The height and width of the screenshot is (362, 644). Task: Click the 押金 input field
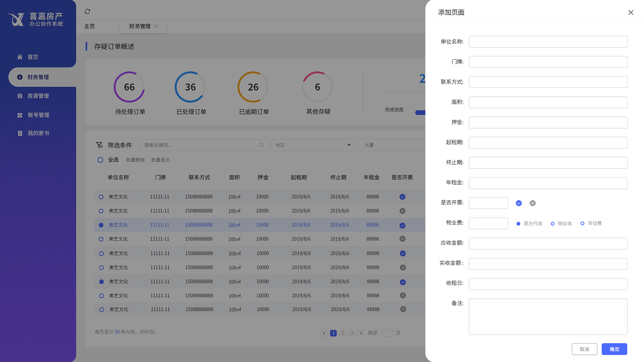click(x=548, y=122)
